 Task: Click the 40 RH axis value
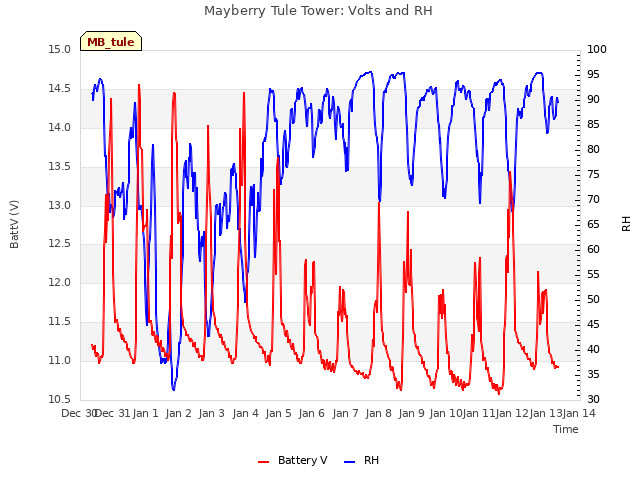[x=593, y=349]
